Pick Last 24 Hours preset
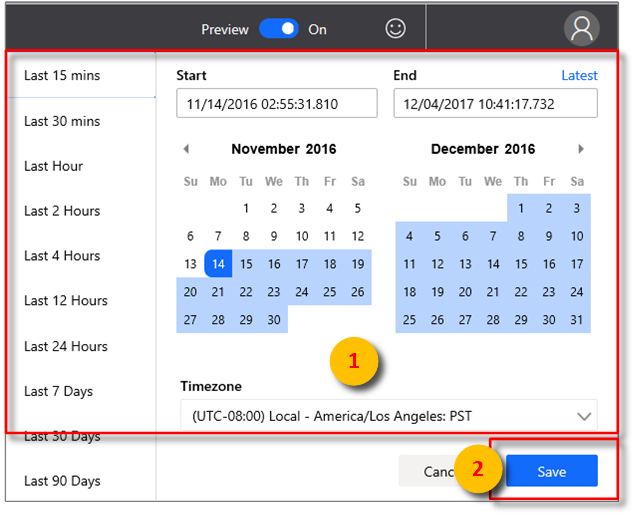The height and width of the screenshot is (516, 635). (66, 346)
